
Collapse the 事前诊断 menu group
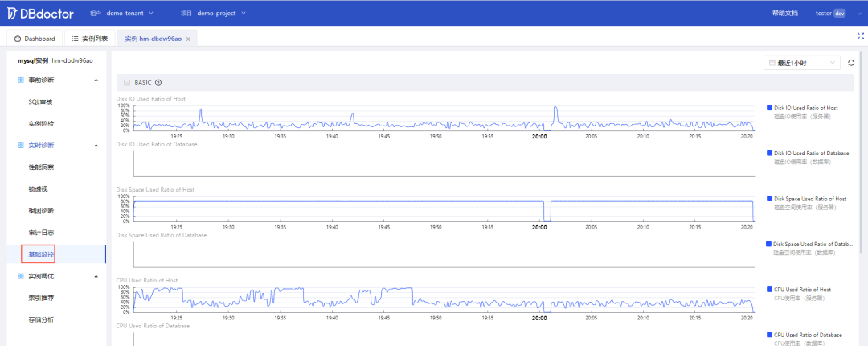(x=96, y=80)
